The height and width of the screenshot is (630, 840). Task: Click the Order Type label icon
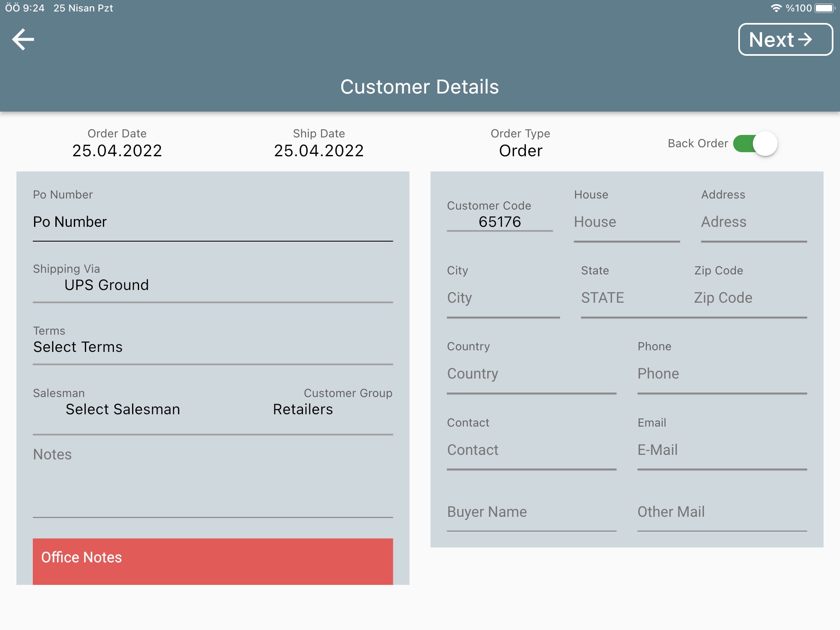520,134
